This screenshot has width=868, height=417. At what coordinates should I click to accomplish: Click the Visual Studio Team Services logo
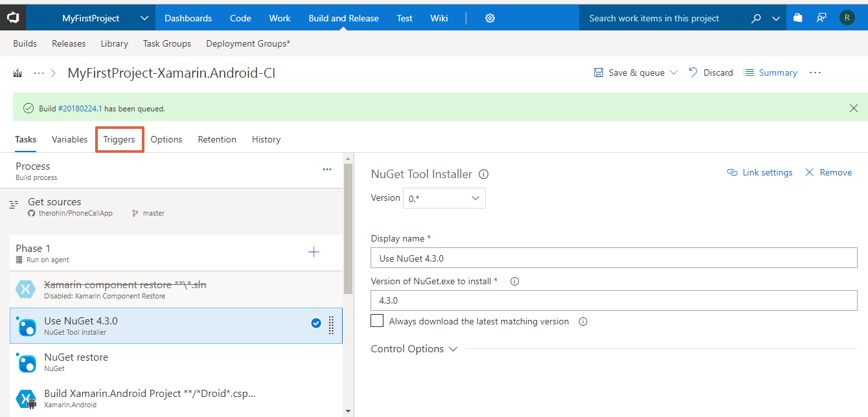[x=13, y=18]
